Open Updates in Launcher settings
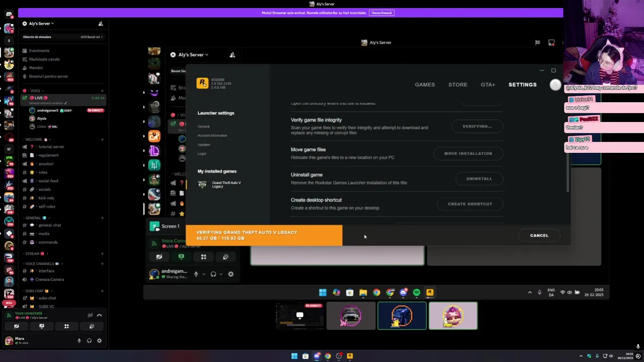 [204, 145]
